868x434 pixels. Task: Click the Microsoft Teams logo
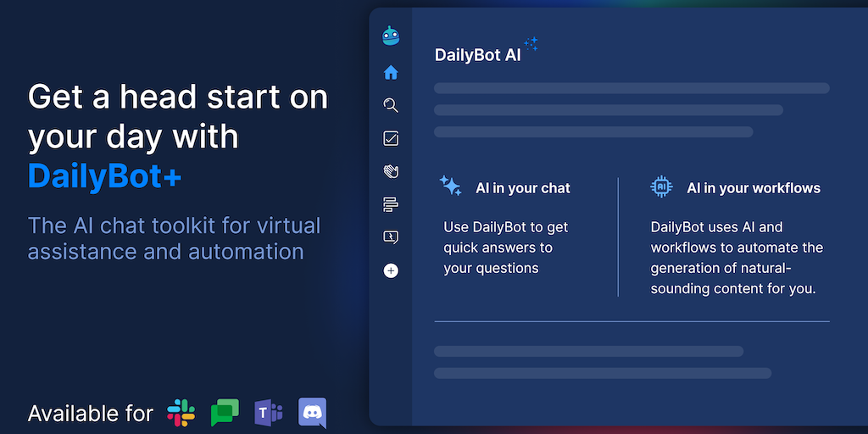(269, 413)
